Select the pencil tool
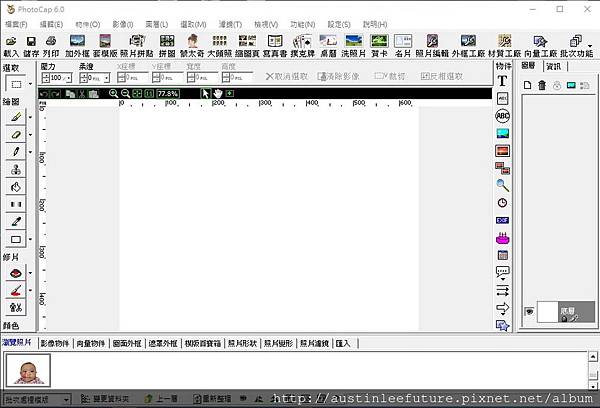Image resolution: width=600 pixels, height=408 pixels. click(x=16, y=152)
